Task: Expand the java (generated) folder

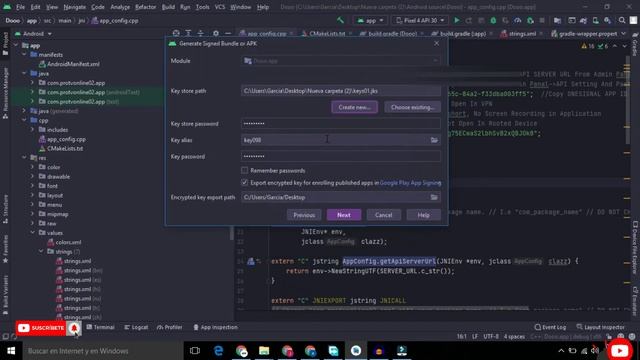Action: click(x=24, y=111)
